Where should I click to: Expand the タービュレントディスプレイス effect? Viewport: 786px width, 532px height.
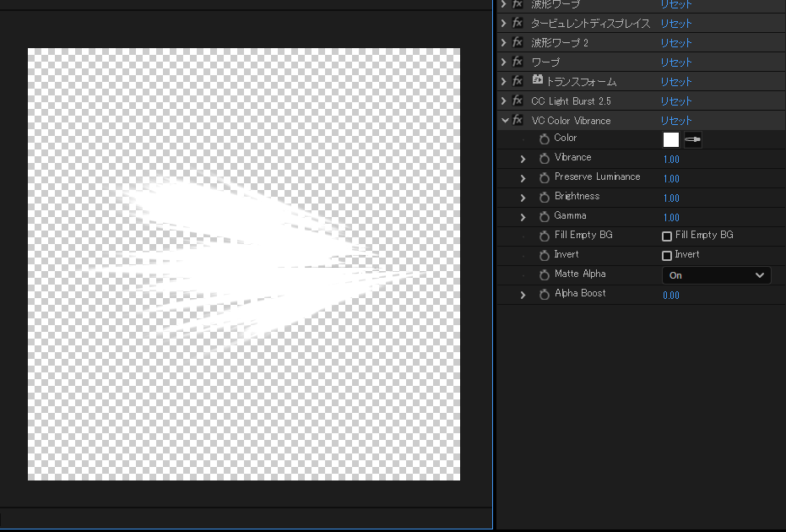[505, 24]
